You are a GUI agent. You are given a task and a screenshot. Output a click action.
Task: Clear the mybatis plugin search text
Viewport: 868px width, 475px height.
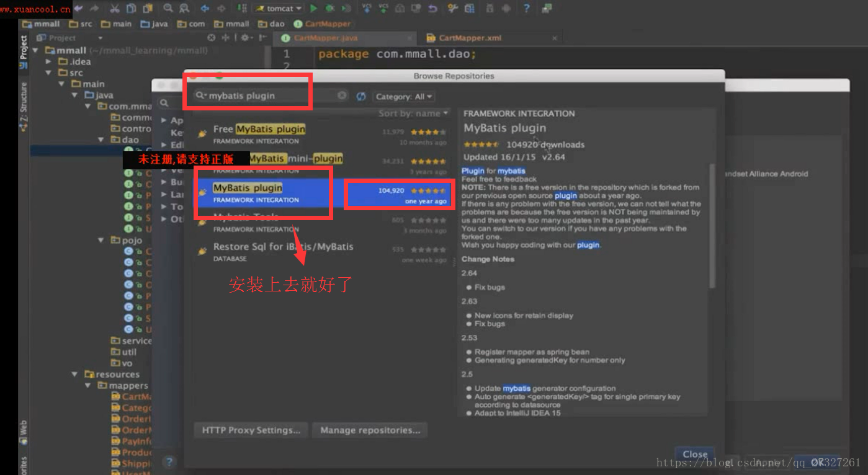tap(342, 95)
